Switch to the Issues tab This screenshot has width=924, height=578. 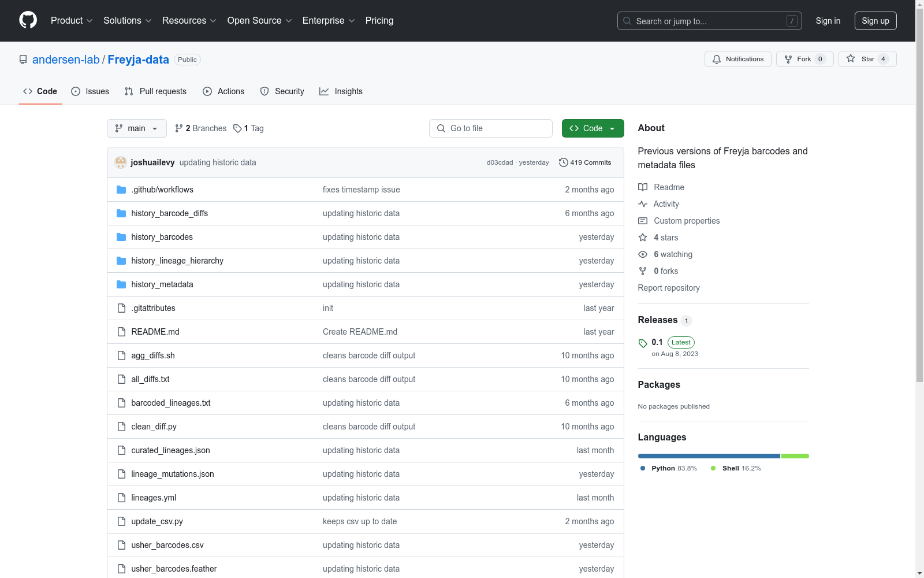coord(90,91)
